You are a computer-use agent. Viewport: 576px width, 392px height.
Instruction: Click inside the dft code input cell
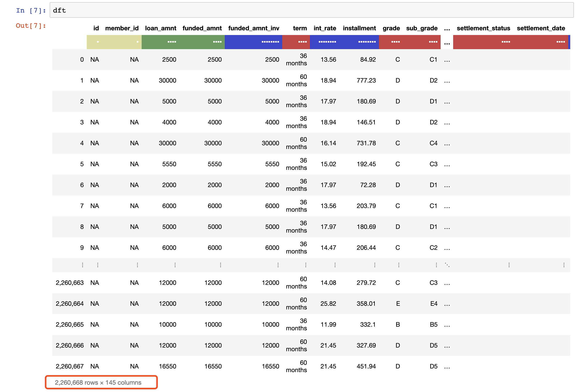pyautogui.click(x=311, y=10)
